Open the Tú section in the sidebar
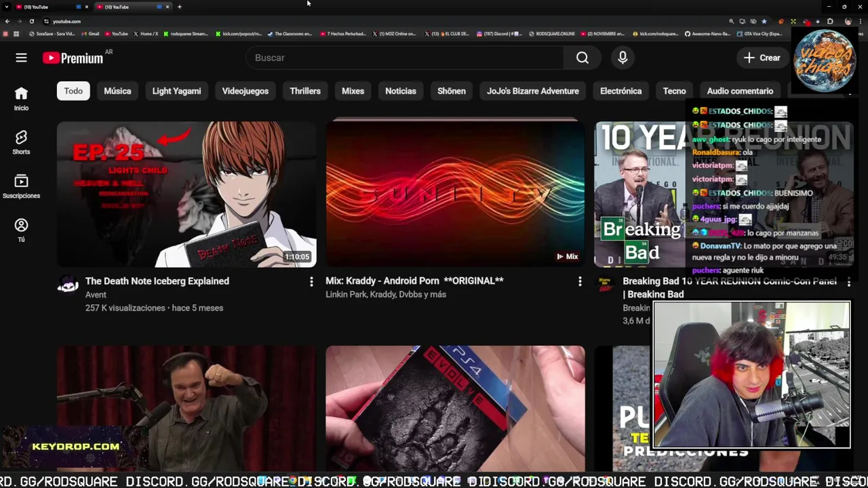This screenshot has height=488, width=868. coord(21,230)
